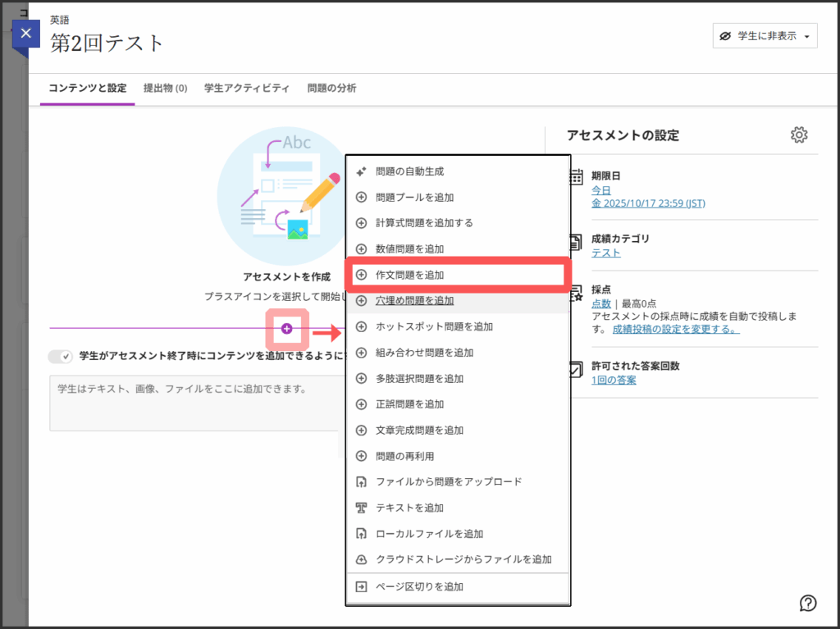The image size is (840, 629).
Task: Switch to the 提出物 (0) tab
Action: (165, 89)
